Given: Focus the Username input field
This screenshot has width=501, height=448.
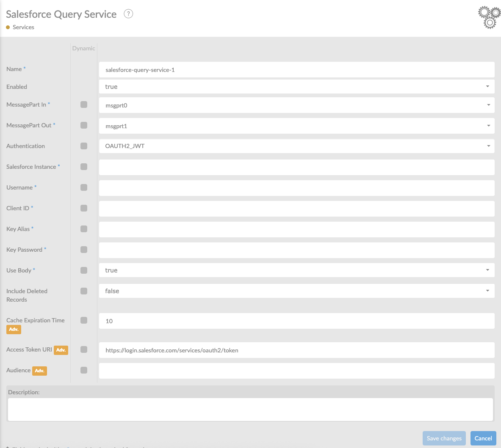Looking at the screenshot, I should click(296, 188).
